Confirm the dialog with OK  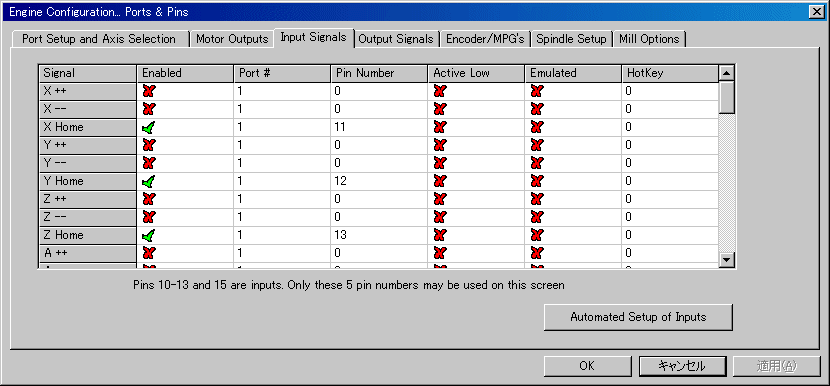[587, 366]
